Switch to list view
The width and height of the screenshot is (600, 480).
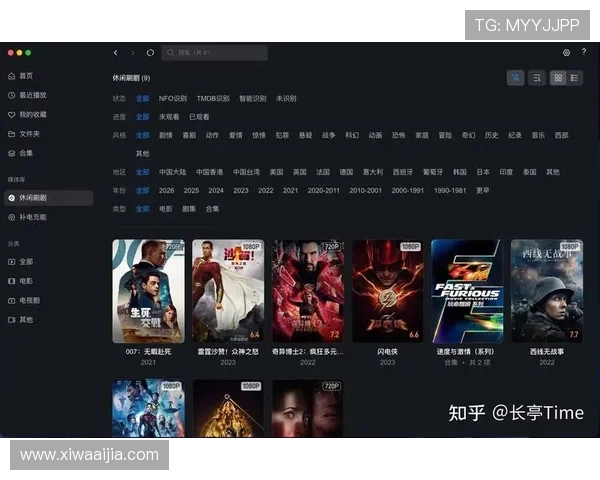point(574,78)
